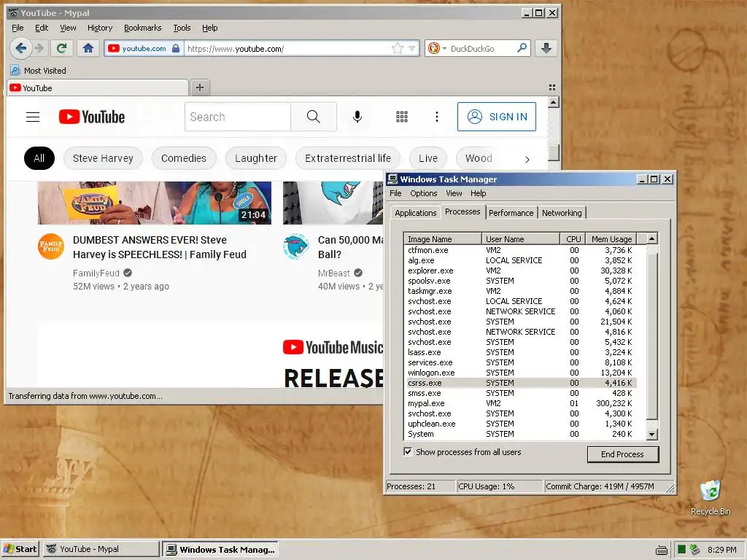Select the Extraterrestrial life chip
Viewport: 747px width, 560px height.
[x=348, y=158]
